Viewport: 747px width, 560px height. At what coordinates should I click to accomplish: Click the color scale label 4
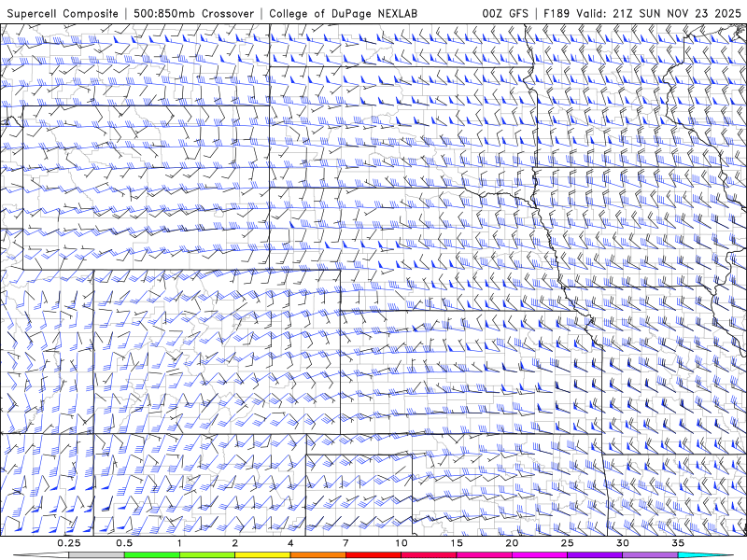coord(290,543)
